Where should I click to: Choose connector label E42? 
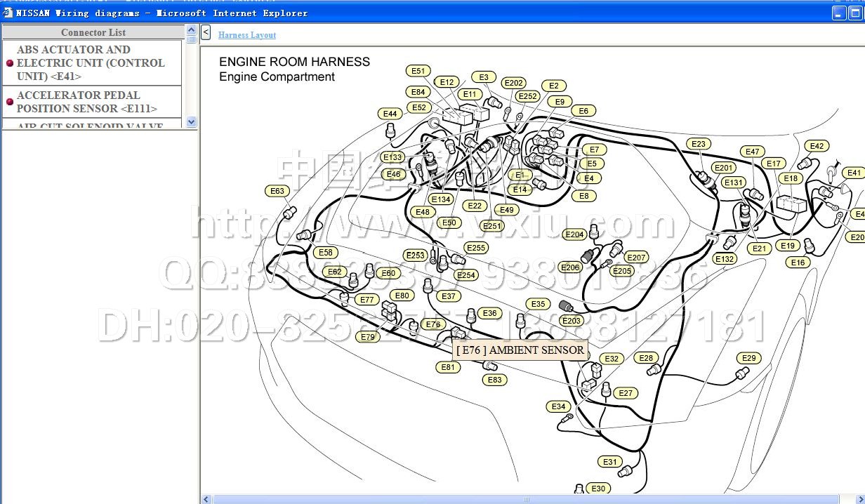point(817,146)
